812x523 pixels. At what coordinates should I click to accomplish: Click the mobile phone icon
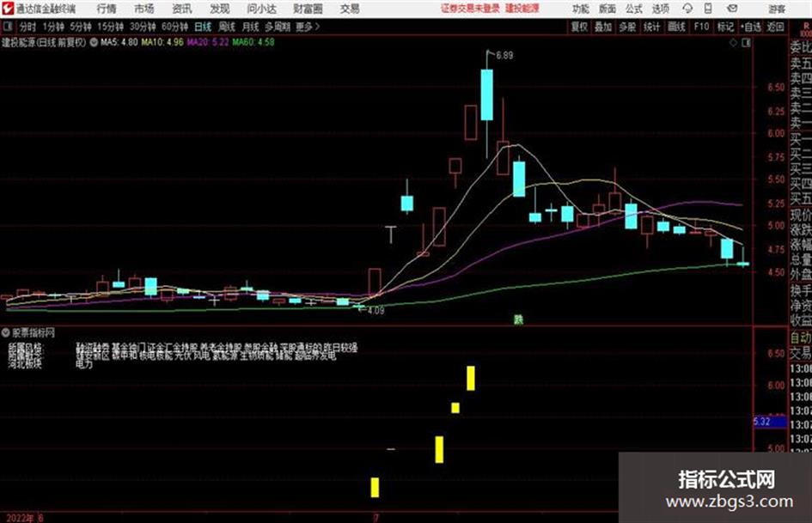coord(708,9)
